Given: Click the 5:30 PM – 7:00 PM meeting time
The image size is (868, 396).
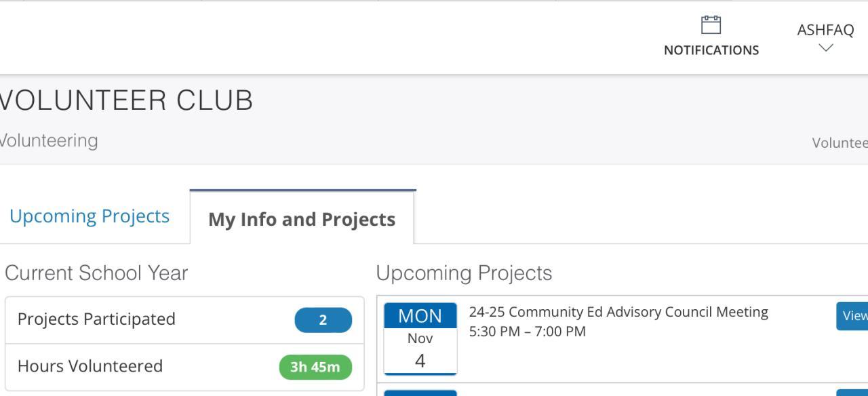Looking at the screenshot, I should pyautogui.click(x=527, y=332).
